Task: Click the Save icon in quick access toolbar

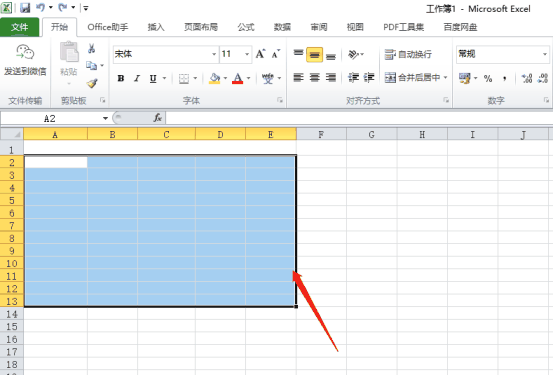Action: (25, 7)
